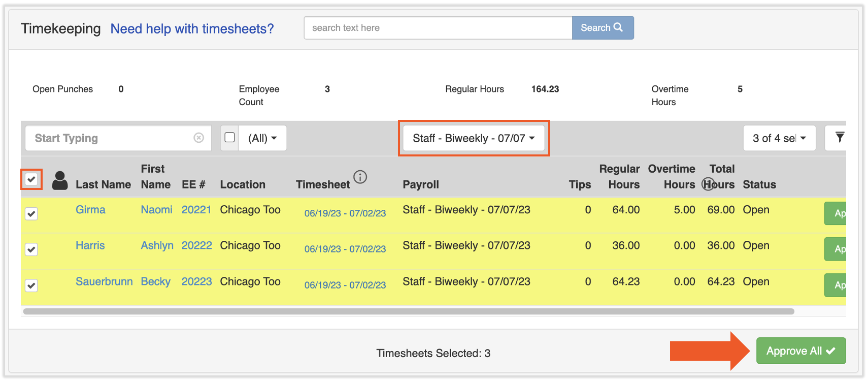868x381 pixels.
Task: Click the Timesheet info icon
Action: point(360,177)
